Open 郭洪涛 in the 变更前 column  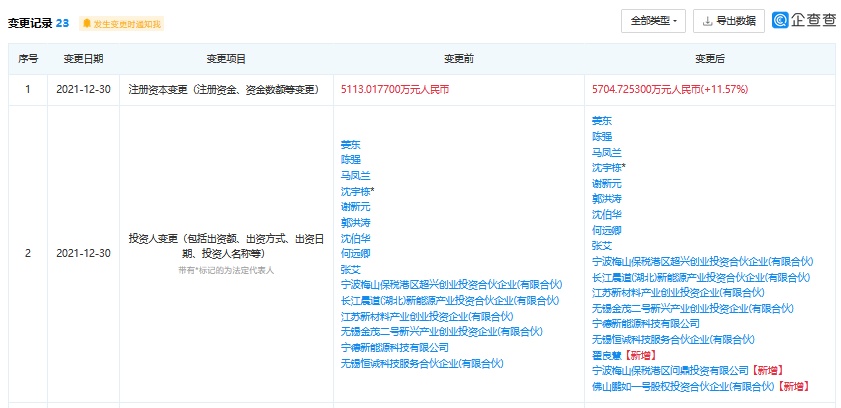tap(355, 222)
